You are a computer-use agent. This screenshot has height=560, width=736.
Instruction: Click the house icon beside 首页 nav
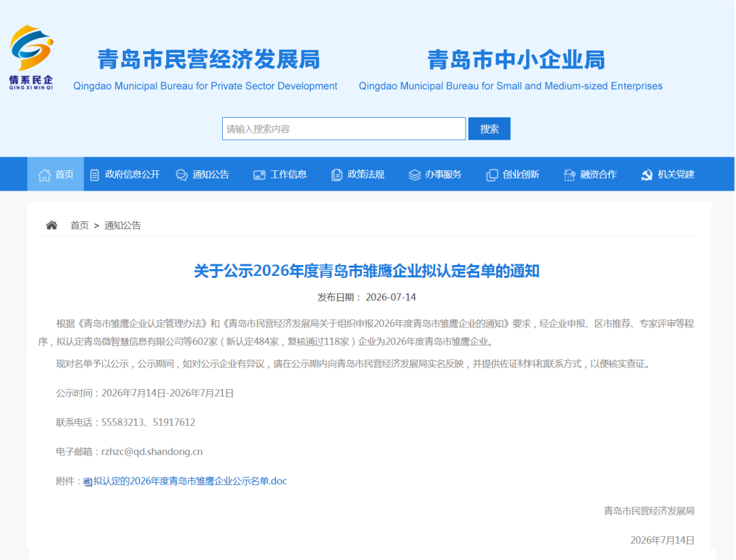44,175
